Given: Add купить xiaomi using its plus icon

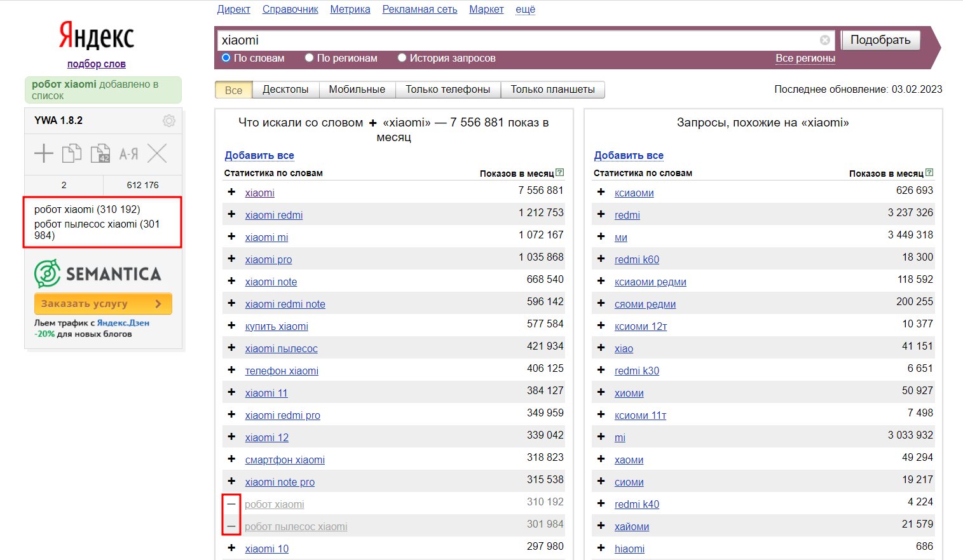Looking at the screenshot, I should (x=231, y=325).
